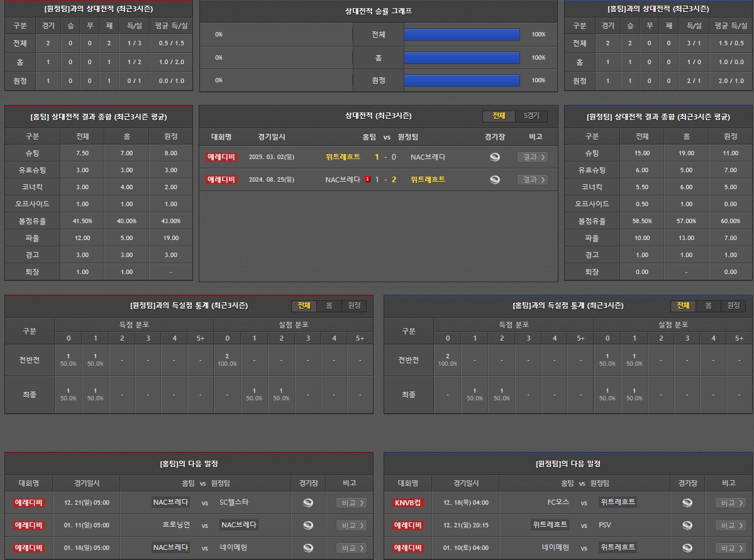The image size is (754, 560).
Task: Click the 전체 100% blue win-rate bar
Action: click(462, 35)
